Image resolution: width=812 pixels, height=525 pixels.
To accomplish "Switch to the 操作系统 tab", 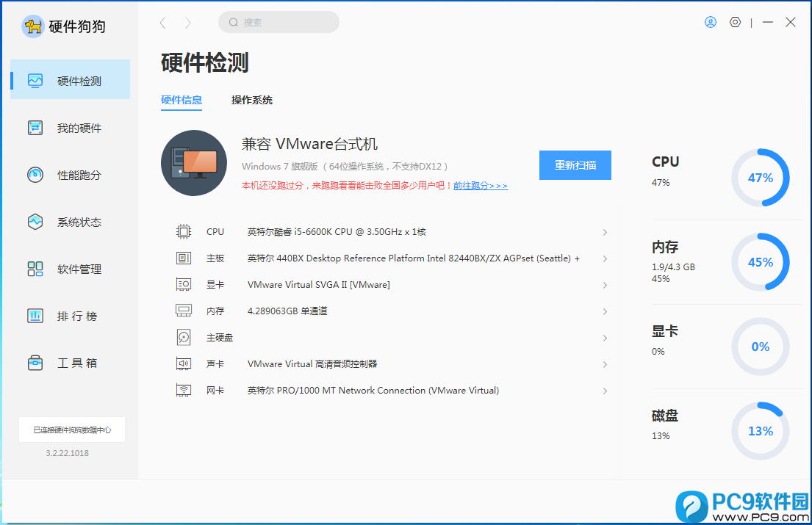I will tap(251, 100).
